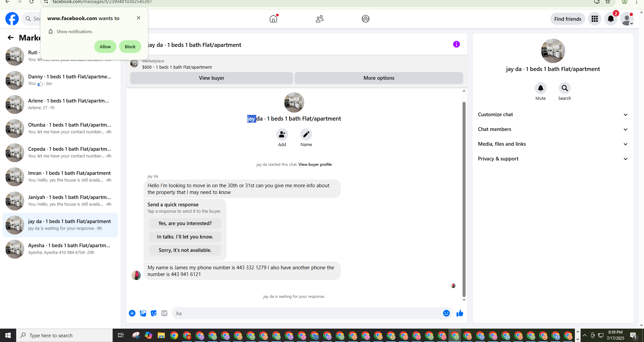644x342 pixels.
Task: Open File Explorer from taskbar
Action: 161,335
